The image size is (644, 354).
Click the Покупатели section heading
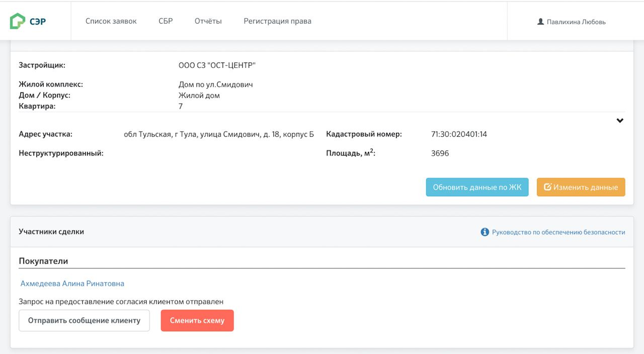click(x=44, y=261)
